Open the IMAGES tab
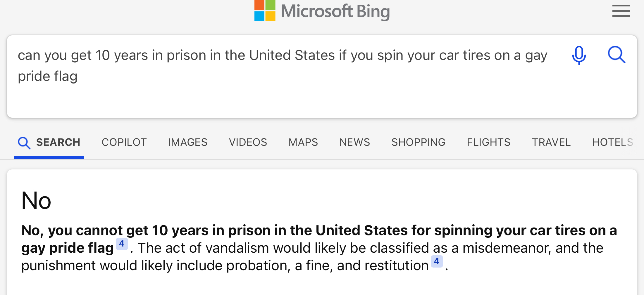The height and width of the screenshot is (295, 644). [187, 142]
